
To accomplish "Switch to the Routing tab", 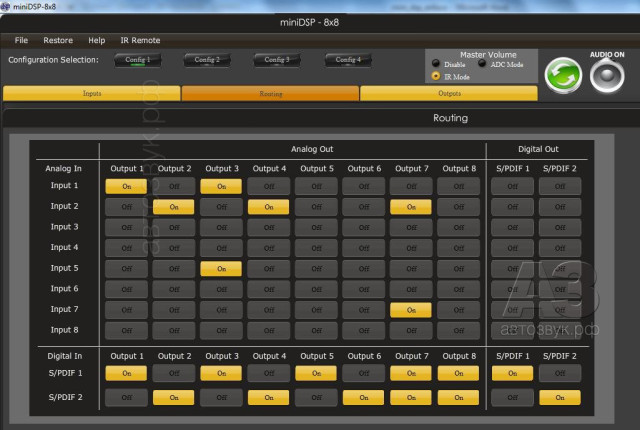I will (x=271, y=93).
